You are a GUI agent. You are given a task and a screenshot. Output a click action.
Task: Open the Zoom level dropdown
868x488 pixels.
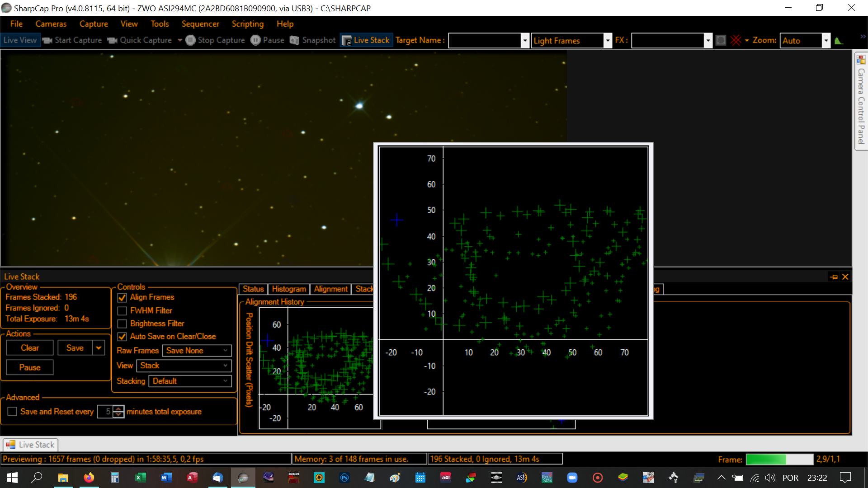tap(826, 41)
